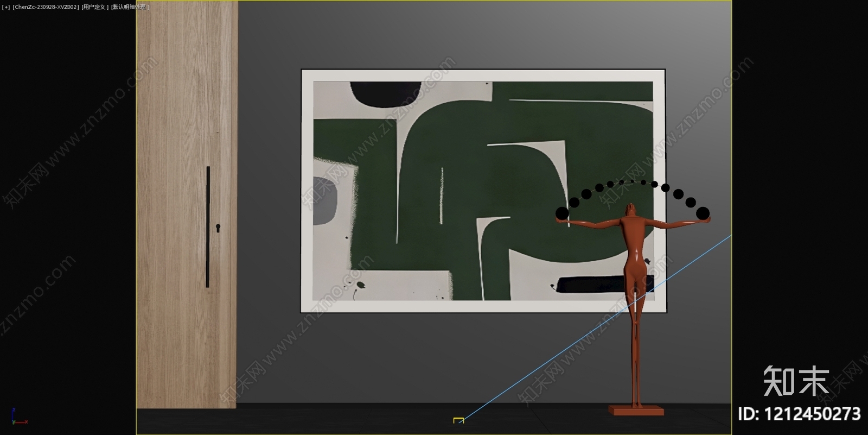Click the XYZ axis gizmo in the corner
This screenshot has height=435, width=868.
click(16, 417)
